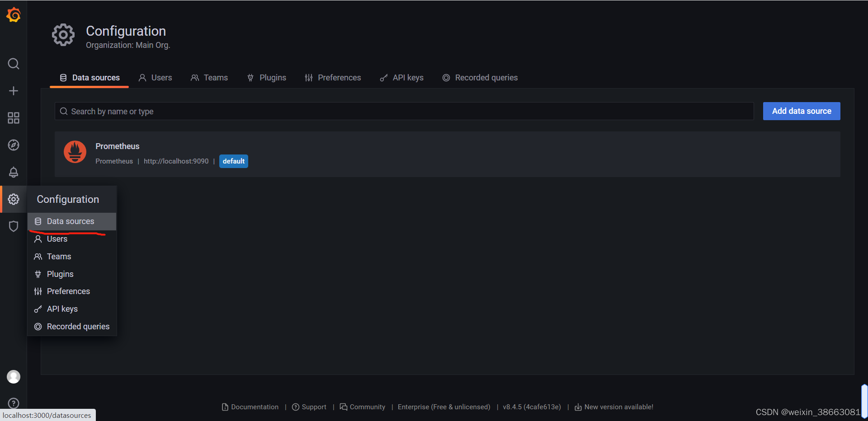Click the large Configuration gear header icon
Screen dimensions: 868x421
[63, 35]
